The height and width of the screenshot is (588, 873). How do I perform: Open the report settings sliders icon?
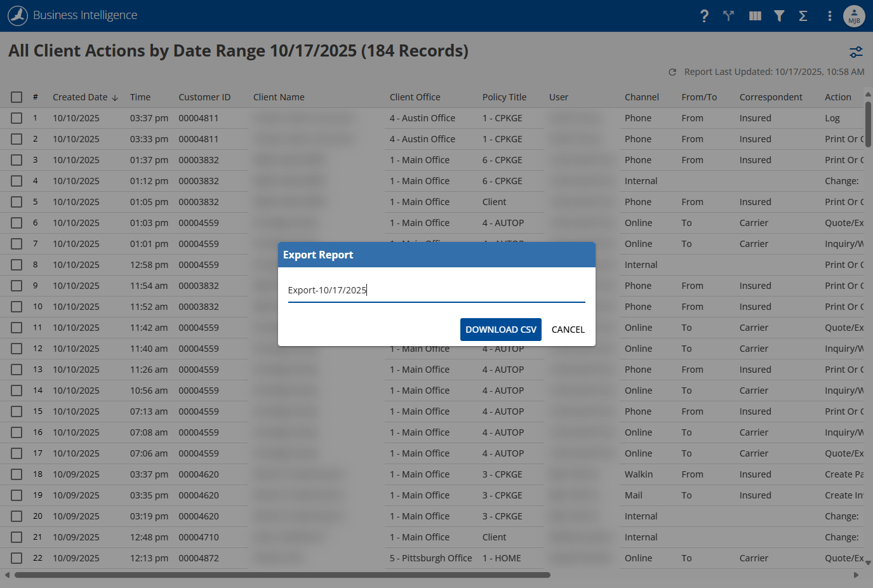pos(856,52)
